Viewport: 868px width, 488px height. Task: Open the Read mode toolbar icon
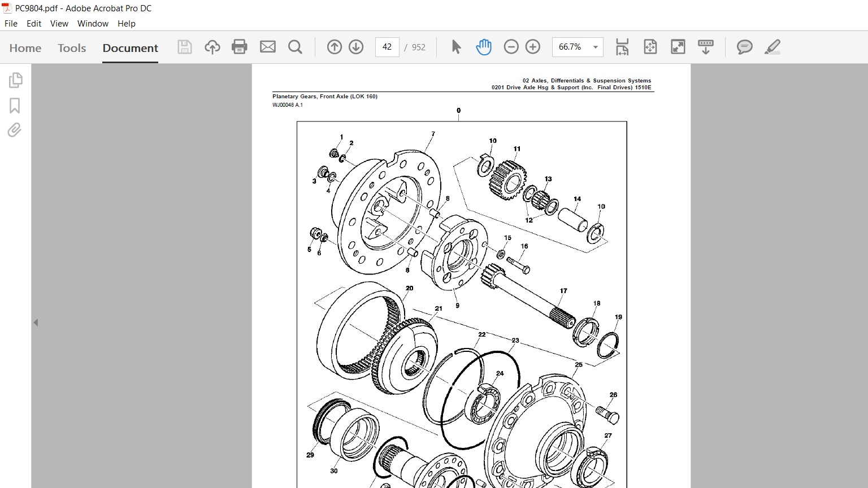tap(706, 47)
